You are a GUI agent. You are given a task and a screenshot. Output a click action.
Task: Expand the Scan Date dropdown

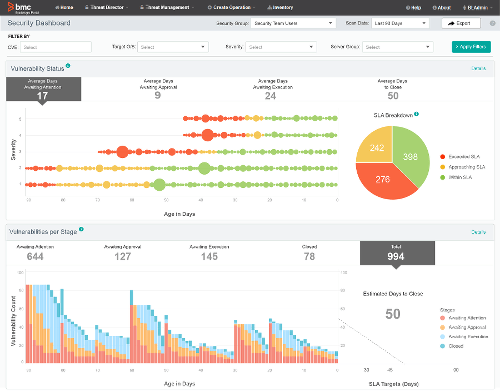(x=400, y=23)
